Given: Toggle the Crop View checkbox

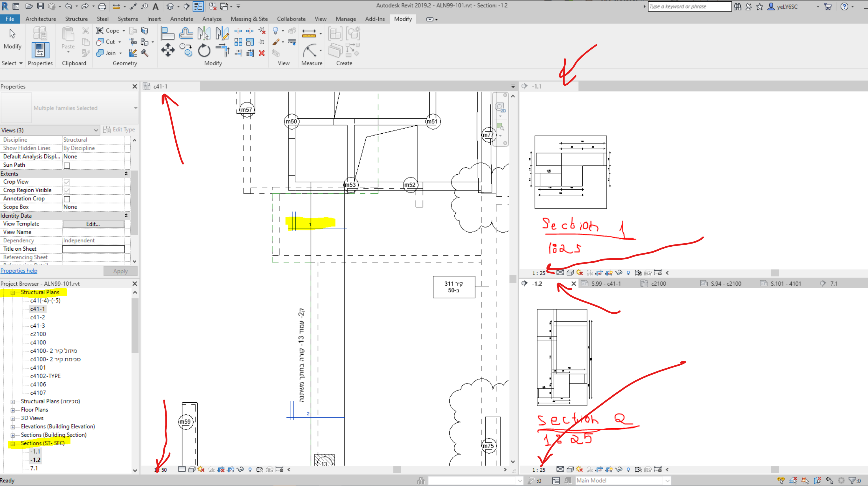Looking at the screenshot, I should pyautogui.click(x=67, y=182).
